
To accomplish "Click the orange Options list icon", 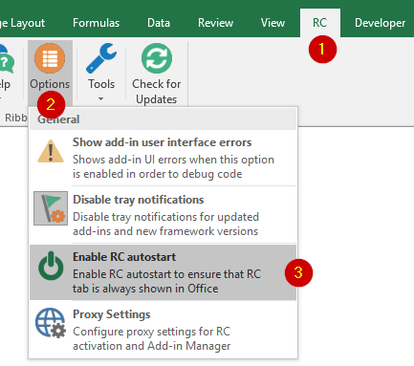I will coord(50,58).
